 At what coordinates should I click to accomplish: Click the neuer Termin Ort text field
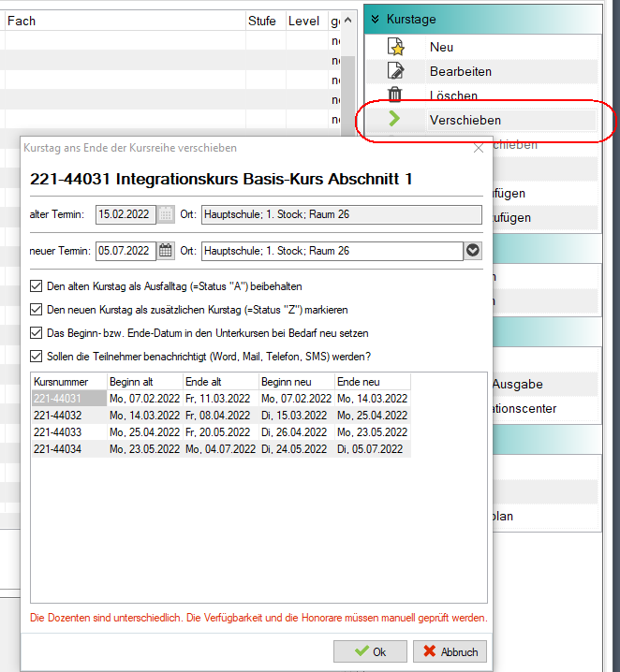332,251
